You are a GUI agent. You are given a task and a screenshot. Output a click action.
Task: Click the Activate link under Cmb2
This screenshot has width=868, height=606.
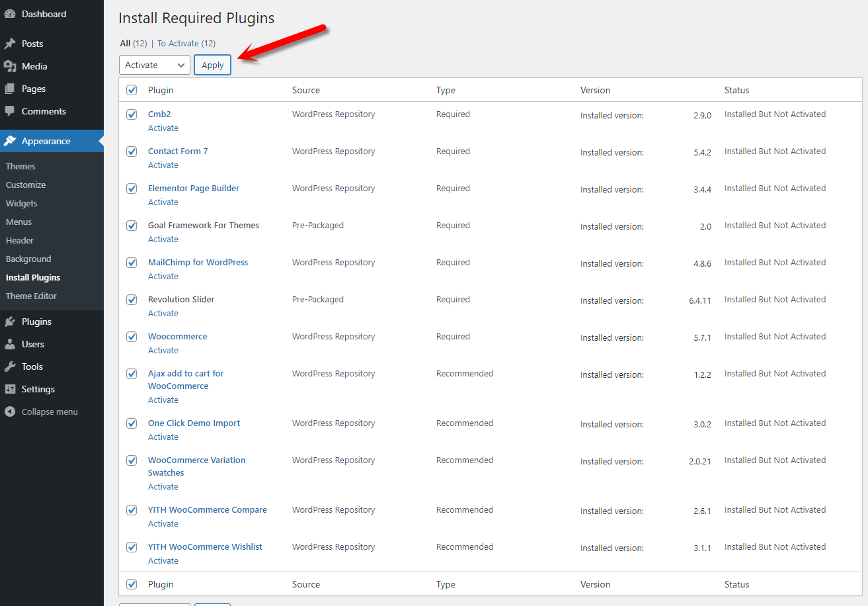(x=163, y=128)
